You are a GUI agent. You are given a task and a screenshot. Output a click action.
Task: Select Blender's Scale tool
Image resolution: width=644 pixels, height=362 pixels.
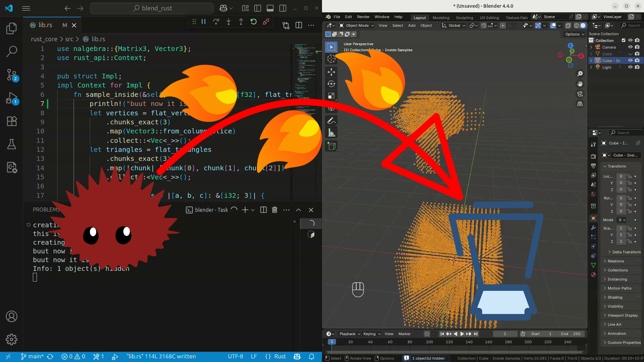pyautogui.click(x=331, y=96)
